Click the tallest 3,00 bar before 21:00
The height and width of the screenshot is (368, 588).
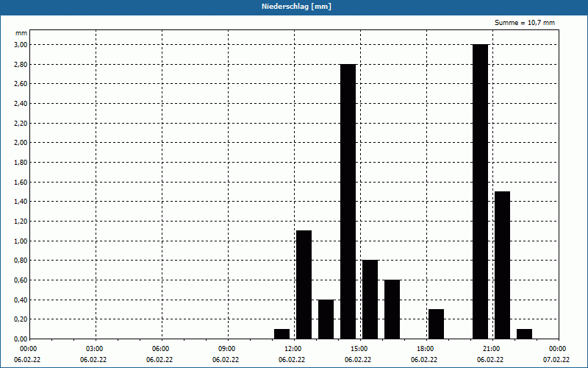click(x=481, y=191)
